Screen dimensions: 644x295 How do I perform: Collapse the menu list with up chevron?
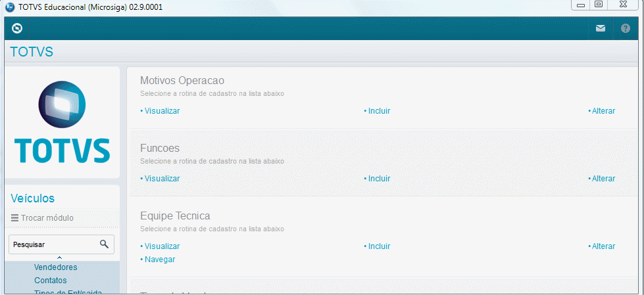60,258
